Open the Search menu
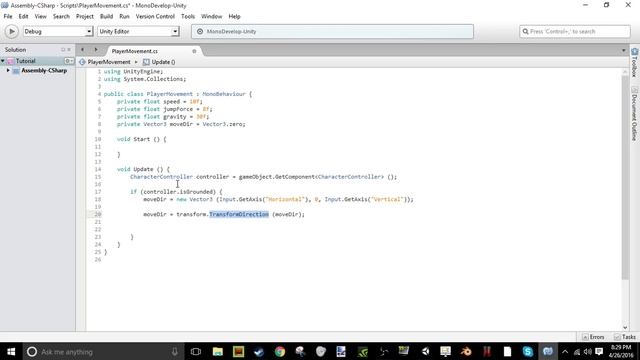The height and width of the screenshot is (360, 640). click(x=61, y=16)
